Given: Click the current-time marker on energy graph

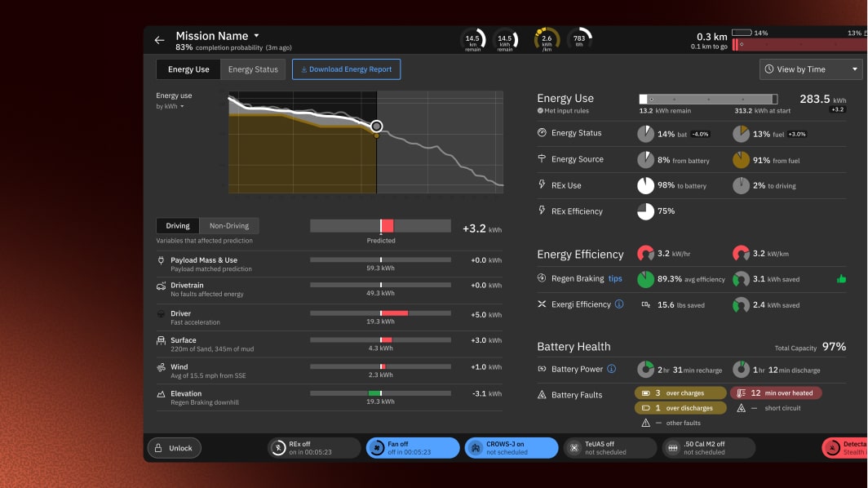Looking at the screenshot, I should 376,126.
